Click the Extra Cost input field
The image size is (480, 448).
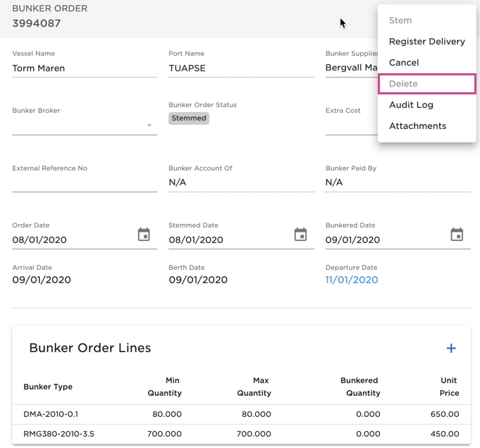point(351,125)
